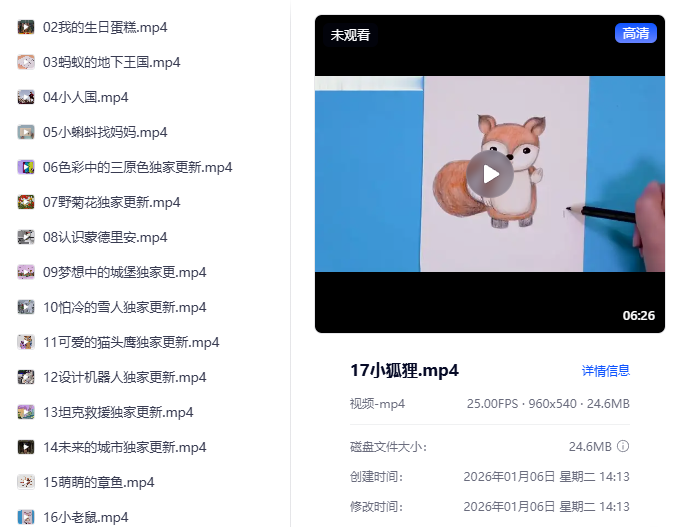This screenshot has height=527, width=675.
Task: Click the thumbnail icon of 11可爱的猫头鹰独家更新.mp4
Action: click(x=26, y=342)
